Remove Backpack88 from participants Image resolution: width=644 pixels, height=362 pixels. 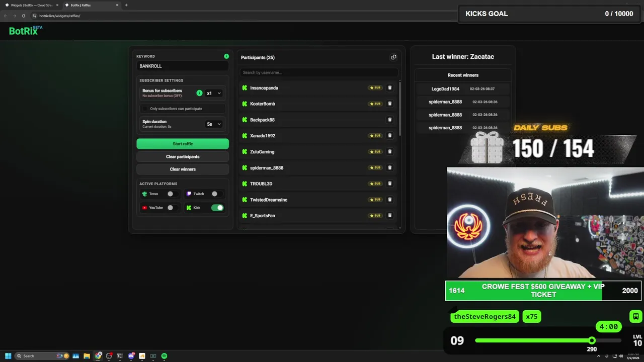click(389, 120)
